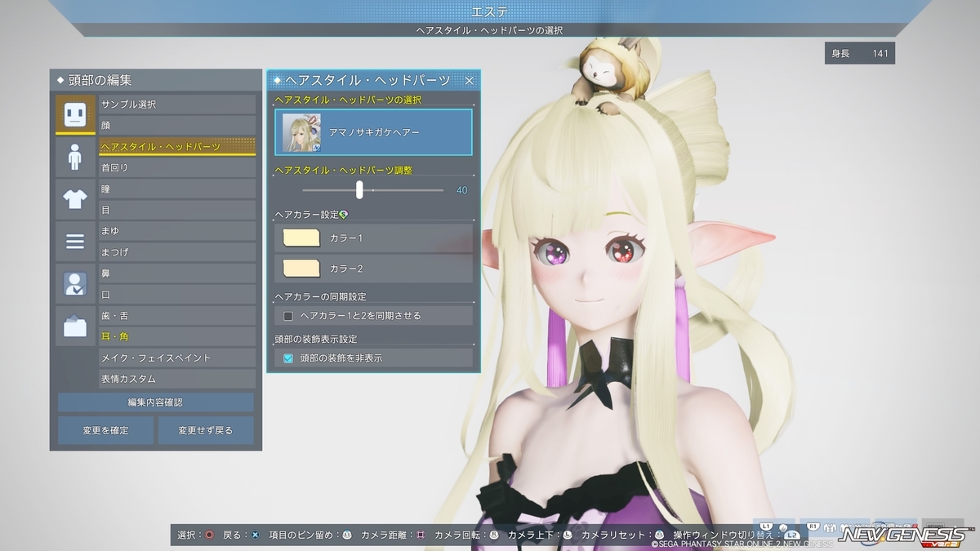The image size is (980, 551).
Task: Select 顔 menu item
Action: click(x=177, y=126)
